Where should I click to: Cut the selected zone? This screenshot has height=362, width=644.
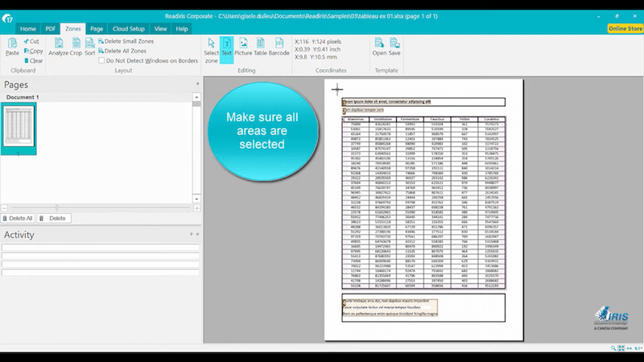(x=31, y=42)
